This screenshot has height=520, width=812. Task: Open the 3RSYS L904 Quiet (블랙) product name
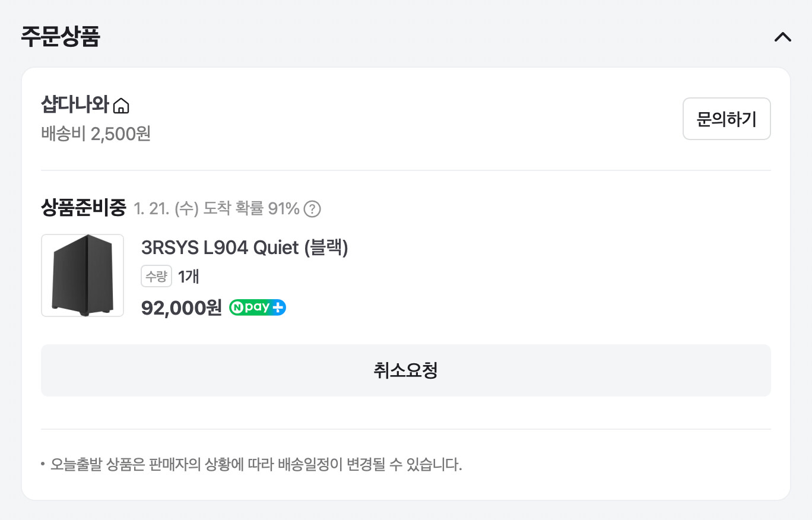pyautogui.click(x=245, y=248)
